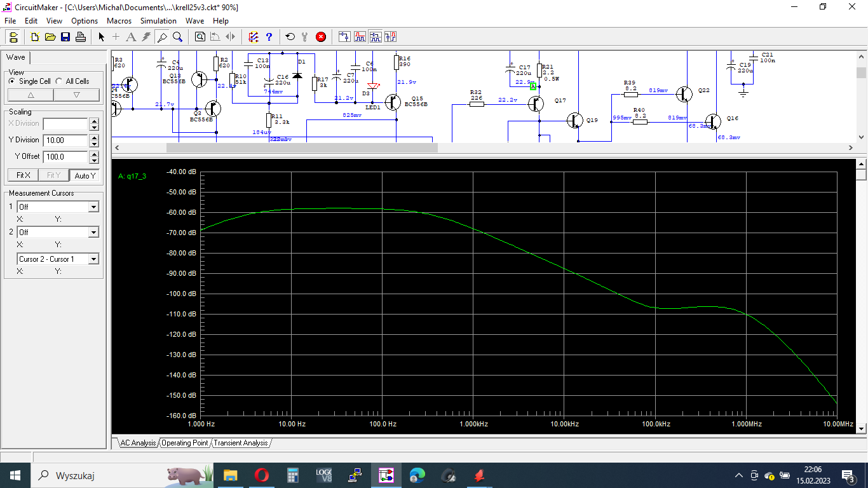This screenshot has width=868, height=488.
Task: Increase Y Division spinner value
Action: 94,137
